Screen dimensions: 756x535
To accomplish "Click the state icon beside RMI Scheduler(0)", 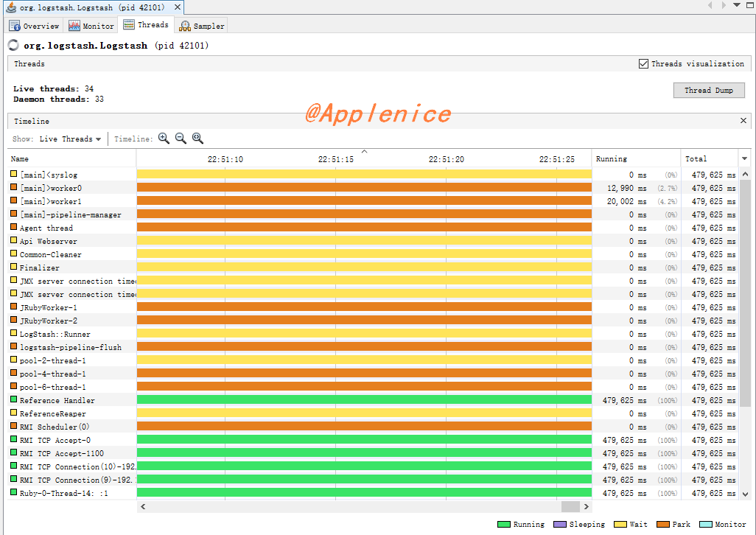I will tap(14, 426).
